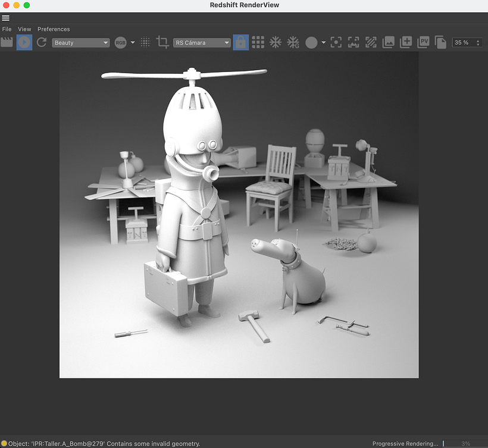
Task: Click the hatched region bracket icon
Action: tap(371, 42)
